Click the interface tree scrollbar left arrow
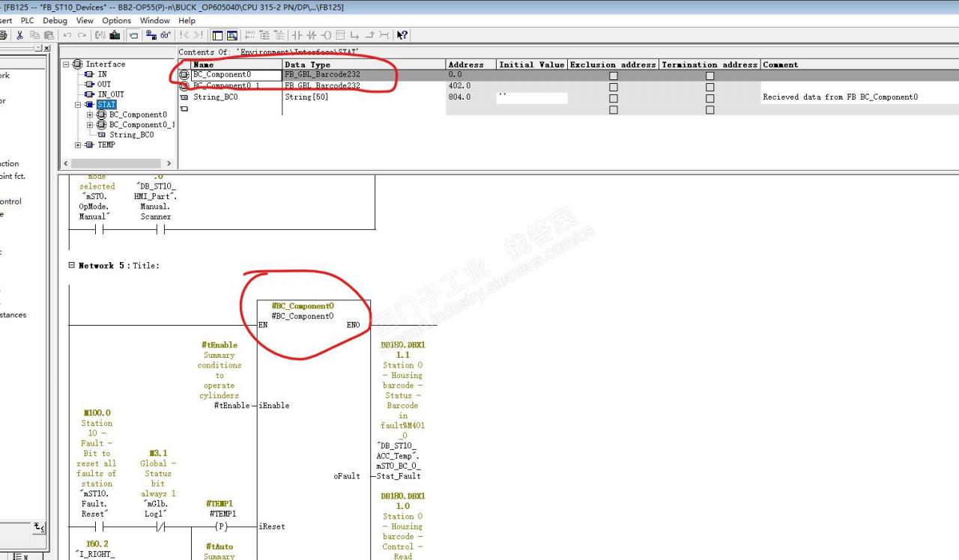959x560 pixels. [66, 163]
